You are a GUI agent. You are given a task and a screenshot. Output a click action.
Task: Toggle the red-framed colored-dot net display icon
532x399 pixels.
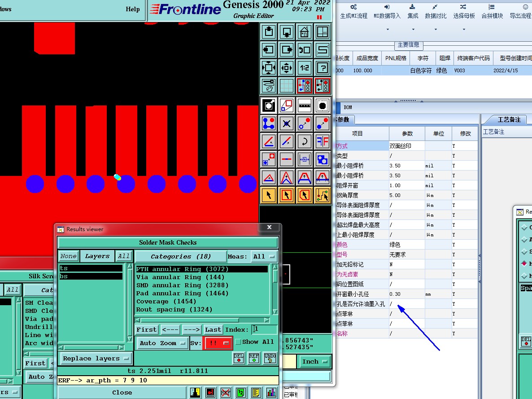(x=304, y=86)
